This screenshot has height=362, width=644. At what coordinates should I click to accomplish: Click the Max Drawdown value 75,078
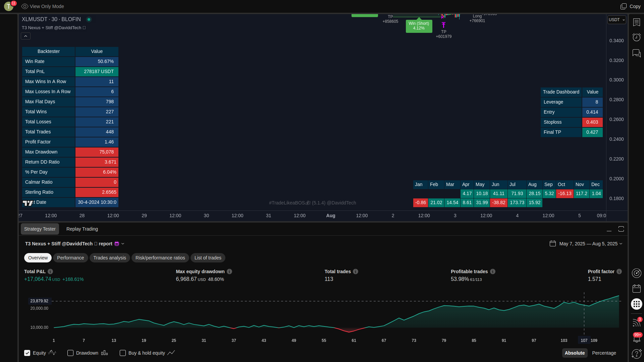(97, 152)
